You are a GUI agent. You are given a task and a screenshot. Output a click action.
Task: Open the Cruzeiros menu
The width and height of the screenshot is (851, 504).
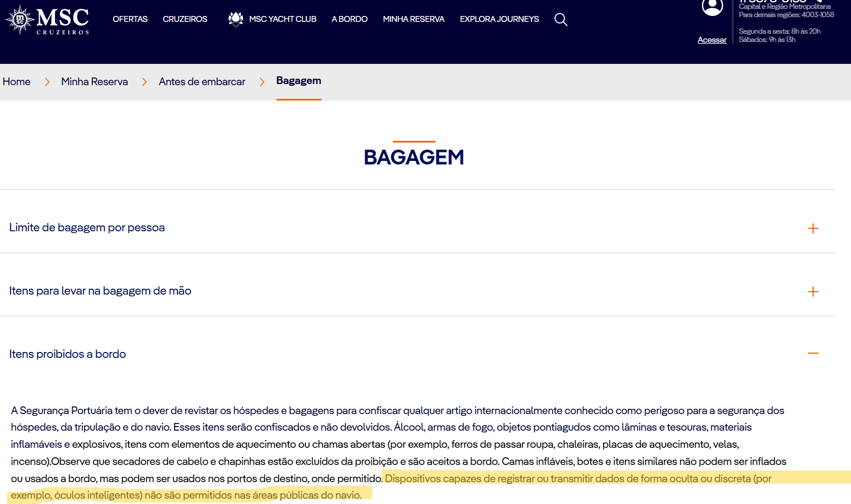185,19
